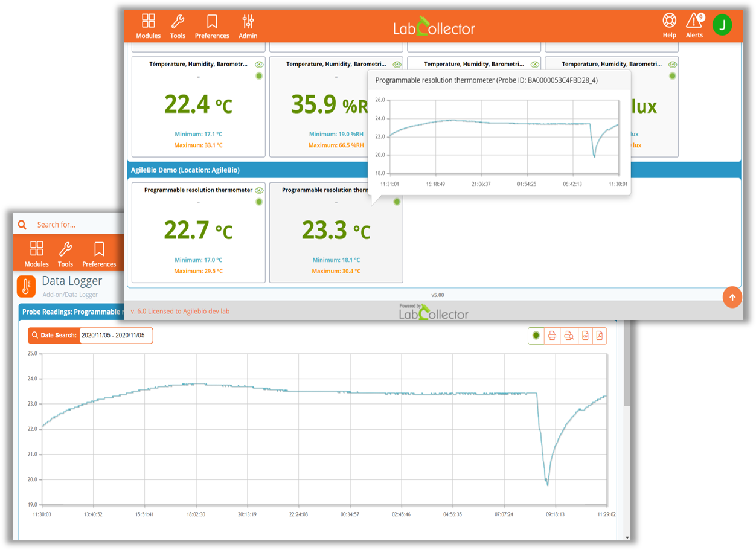Image resolution: width=756 pixels, height=550 pixels.
Task: Click the 'Programmable resolution thermometer' title on the 22.7 °C card
Action: (198, 190)
